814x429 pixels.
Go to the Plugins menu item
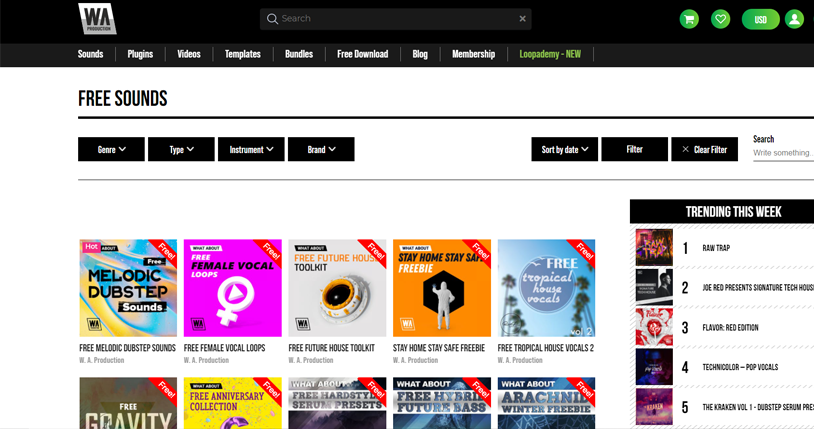click(x=140, y=54)
